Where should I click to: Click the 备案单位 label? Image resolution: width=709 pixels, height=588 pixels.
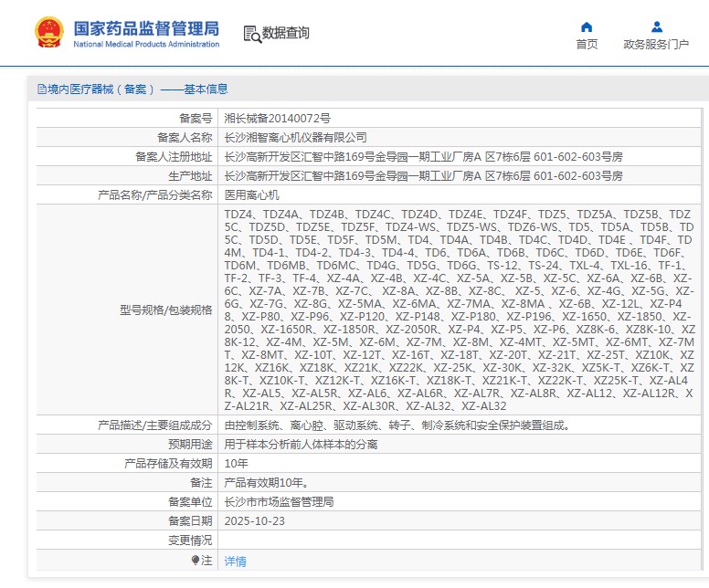coord(190,501)
